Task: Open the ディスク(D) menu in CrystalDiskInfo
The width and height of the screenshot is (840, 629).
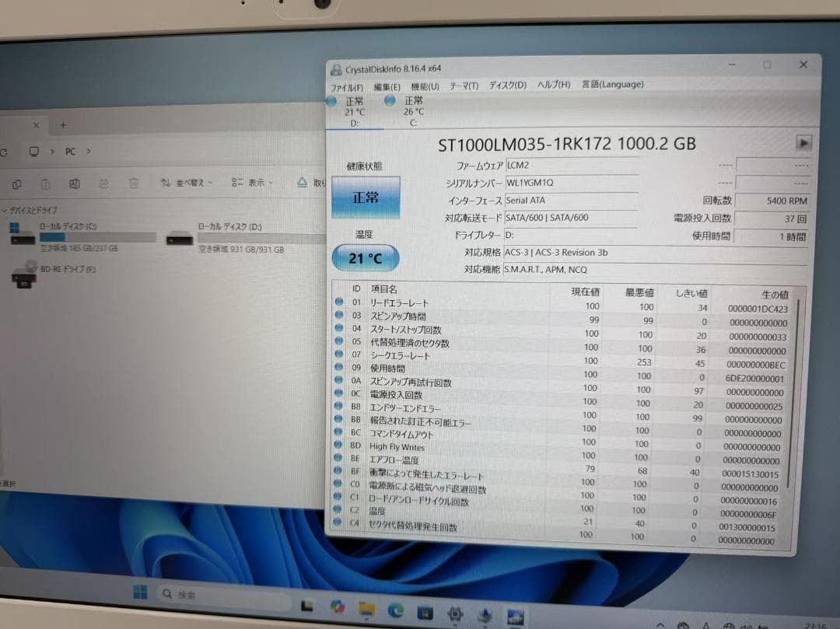Action: click(506, 85)
